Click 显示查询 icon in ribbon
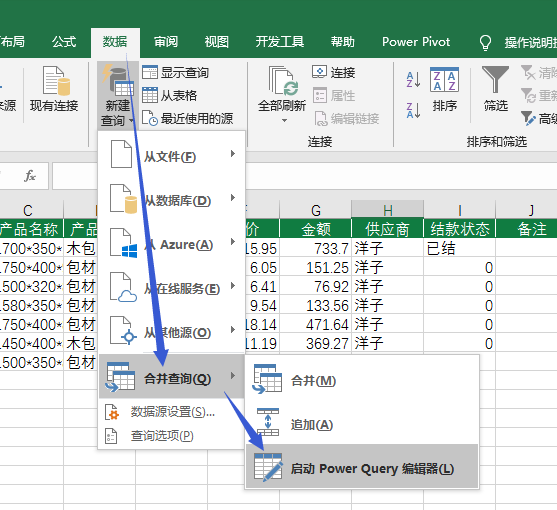The image size is (557, 510). [150, 72]
